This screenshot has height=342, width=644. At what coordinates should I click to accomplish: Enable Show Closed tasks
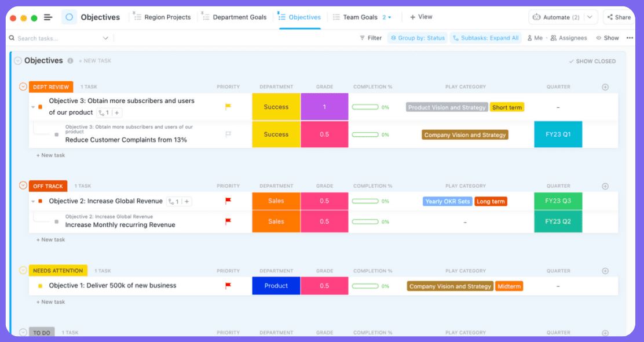(x=592, y=61)
